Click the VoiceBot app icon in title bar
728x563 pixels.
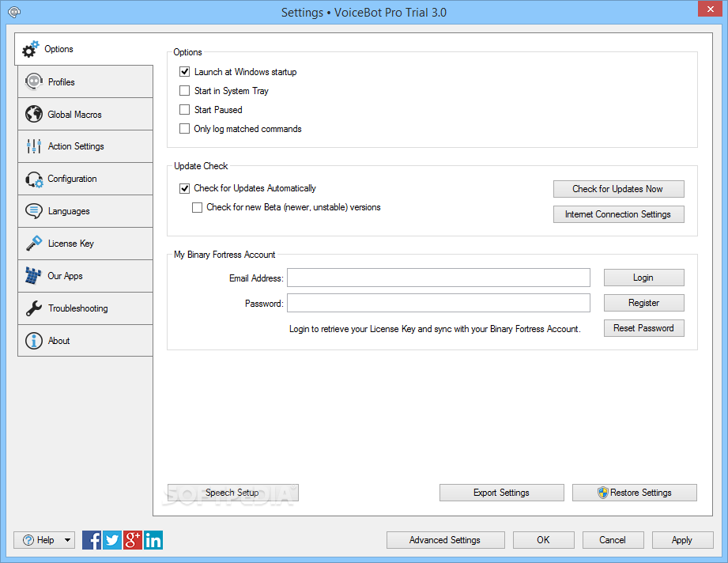coord(14,12)
